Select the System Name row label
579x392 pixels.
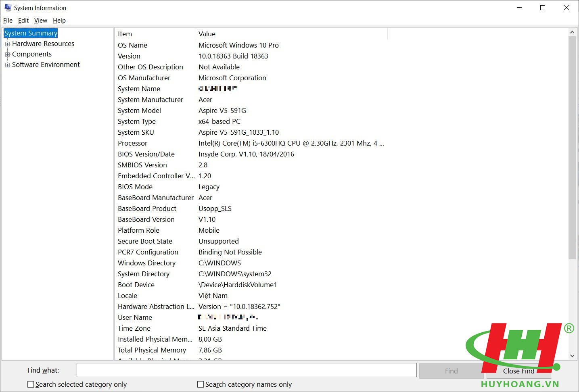click(139, 89)
